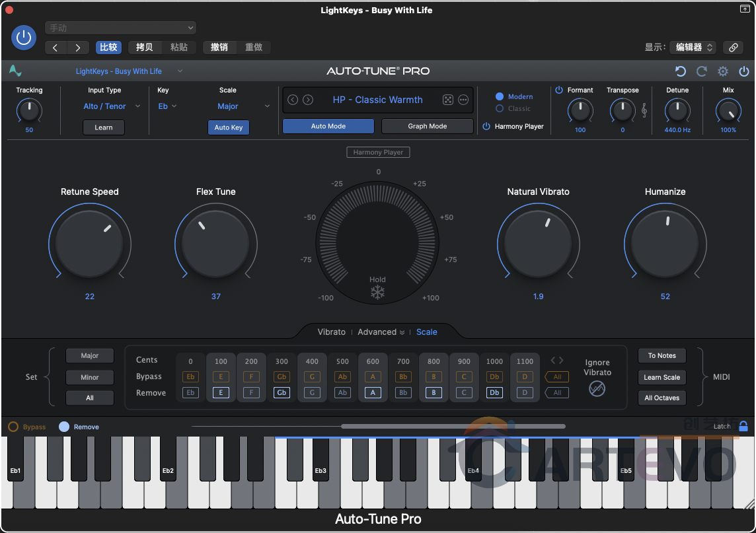Click the Ignore Vibrato icon

(597, 389)
